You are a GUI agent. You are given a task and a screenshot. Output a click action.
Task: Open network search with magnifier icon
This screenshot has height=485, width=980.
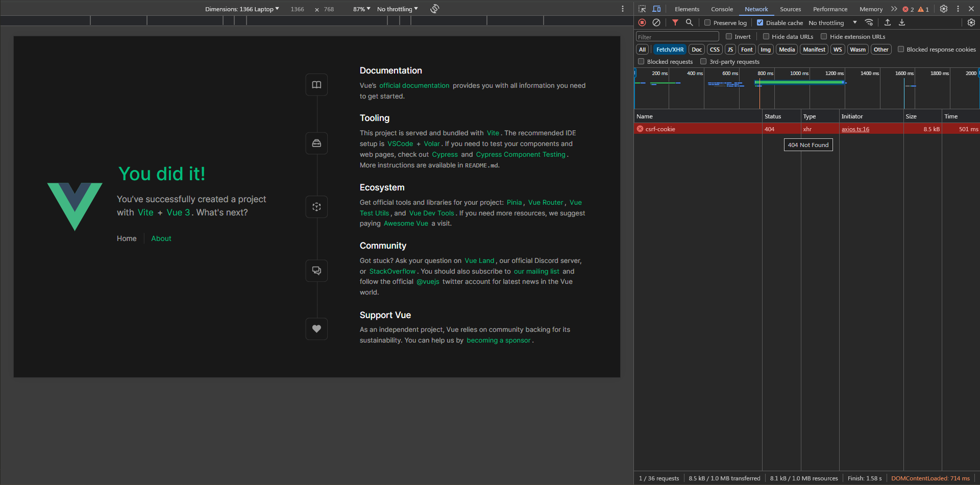click(689, 22)
